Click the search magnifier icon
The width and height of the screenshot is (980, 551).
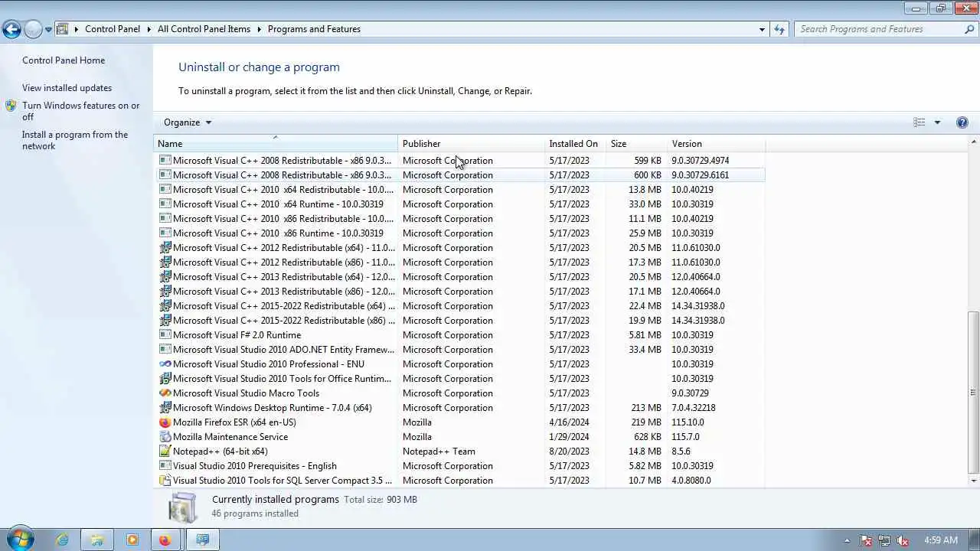click(969, 29)
